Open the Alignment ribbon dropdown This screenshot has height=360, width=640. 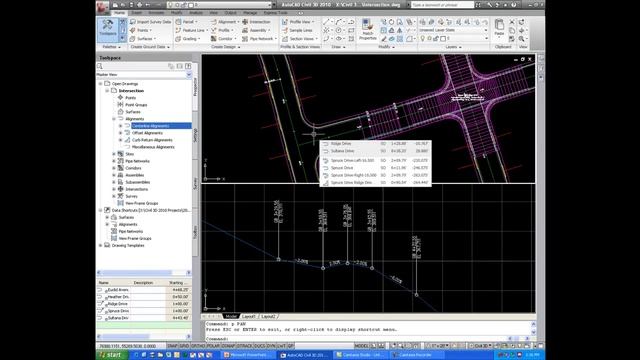click(225, 22)
